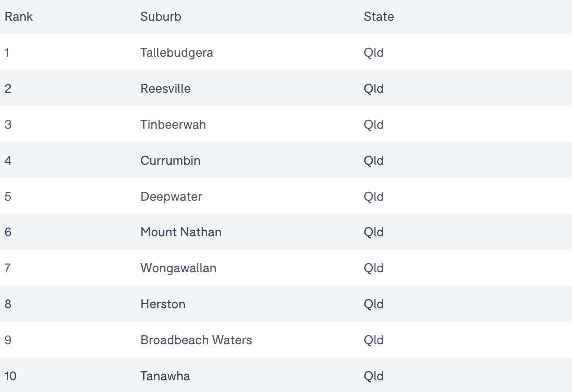Select the Tinbeerwah suburb cell
Viewport: 572px width, 392px height.
click(x=173, y=124)
